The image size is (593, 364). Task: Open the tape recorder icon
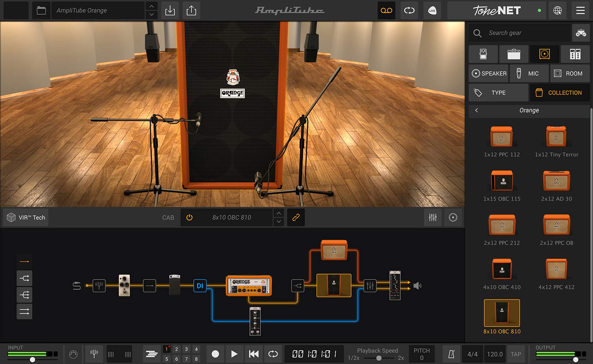387,11
